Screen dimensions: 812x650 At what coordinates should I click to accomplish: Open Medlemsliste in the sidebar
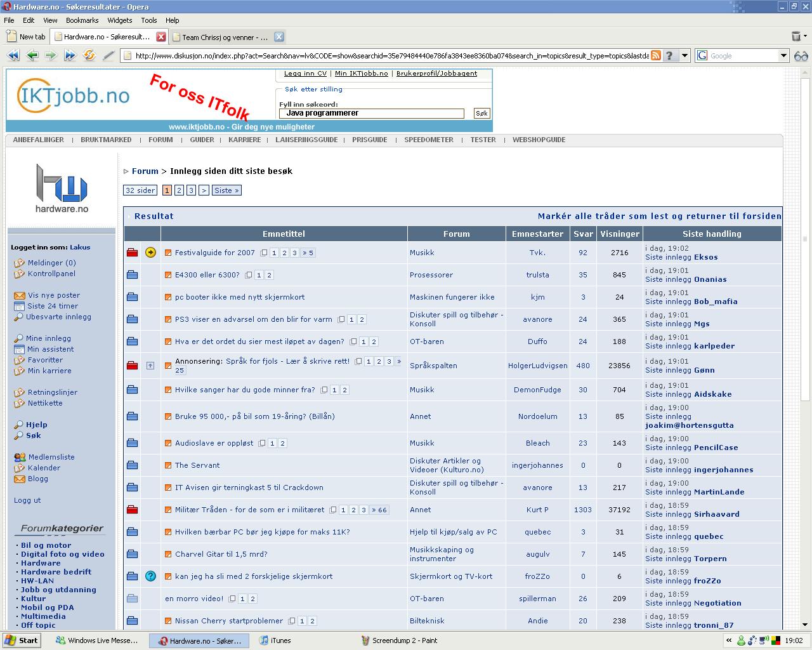click(51, 457)
